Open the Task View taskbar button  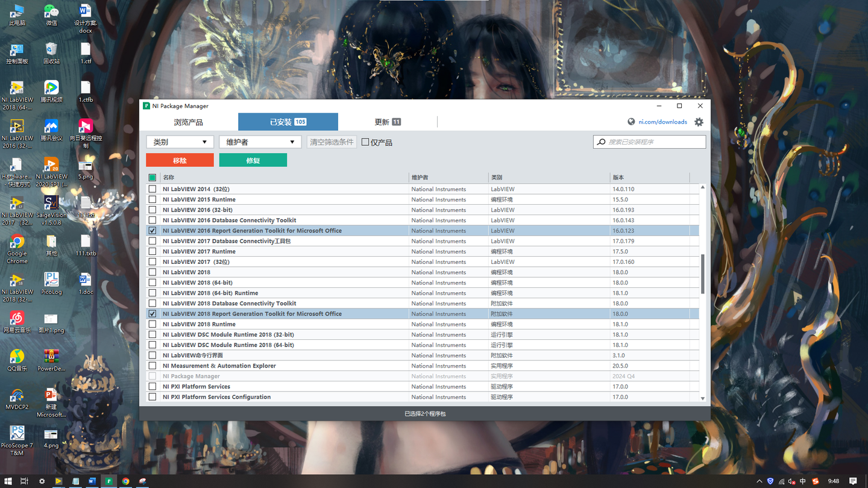[24, 481]
